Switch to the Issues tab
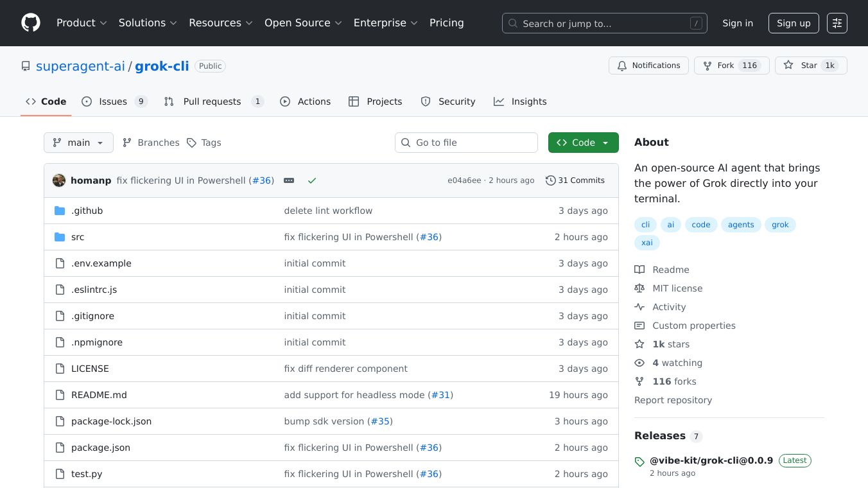This screenshot has height=488, width=868. point(114,101)
